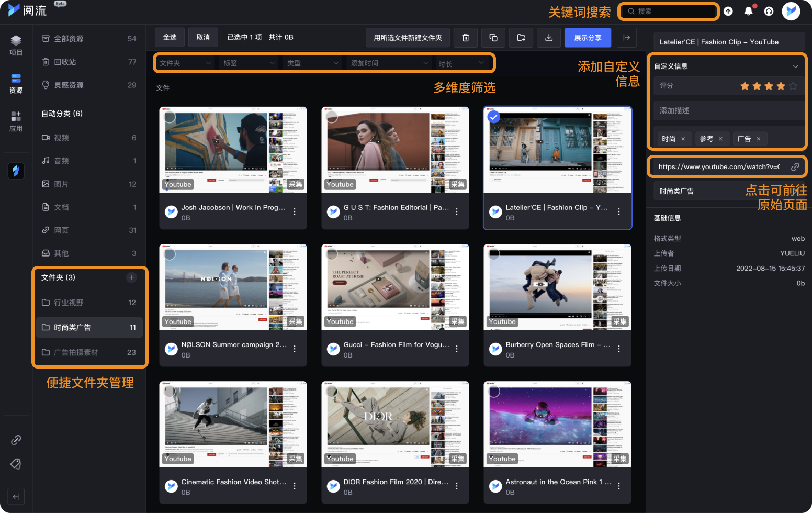The height and width of the screenshot is (513, 812).
Task: Select the Burberry Open Spaces Film checkbox
Action: click(x=494, y=254)
